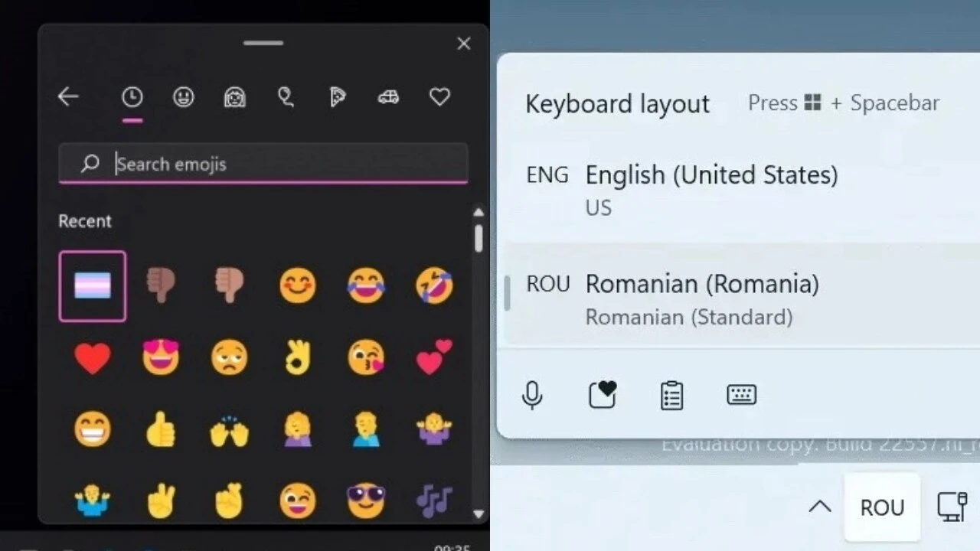Select the People emoji category icon
Image resolution: width=980 pixels, height=551 pixels.
click(234, 97)
